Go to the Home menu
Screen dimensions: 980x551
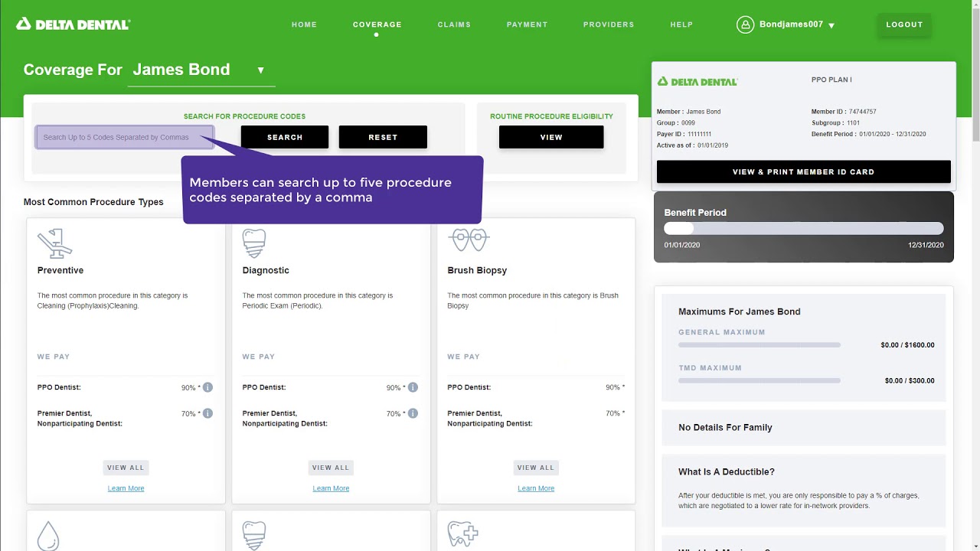coord(304,24)
